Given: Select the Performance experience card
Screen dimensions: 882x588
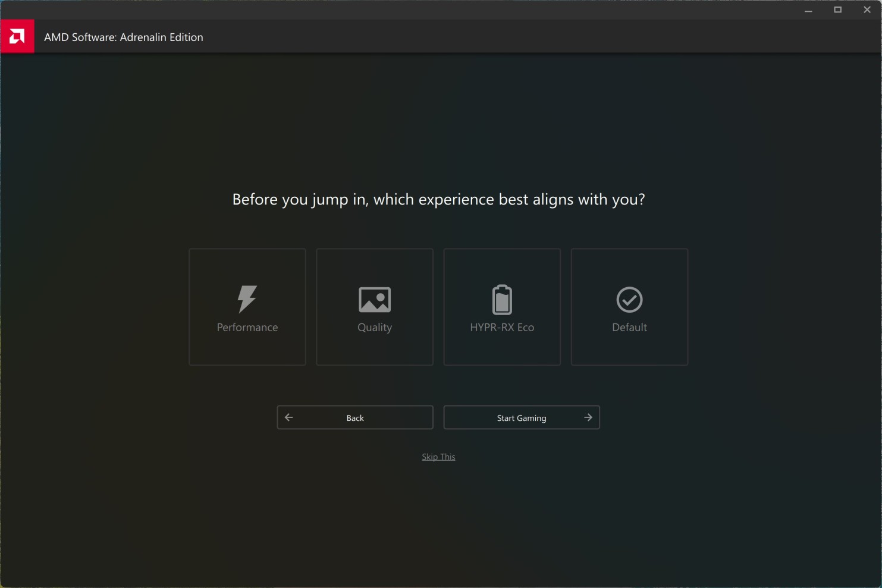Looking at the screenshot, I should click(247, 307).
